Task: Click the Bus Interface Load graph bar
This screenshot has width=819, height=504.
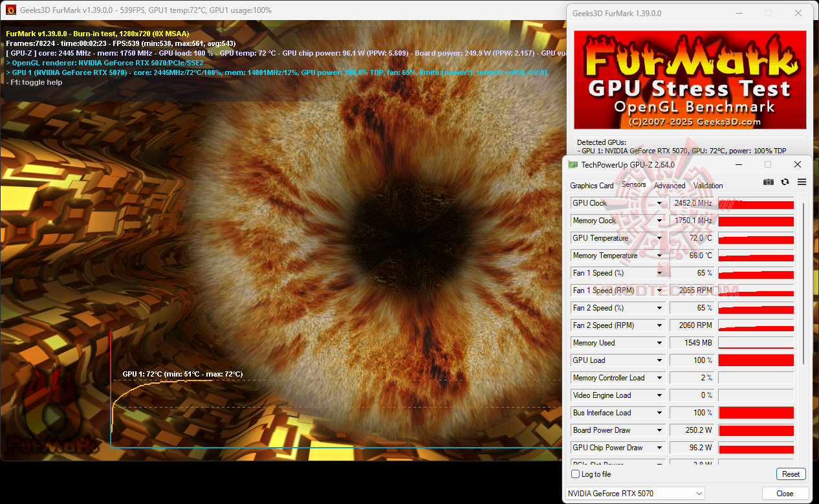Action: 756,413
